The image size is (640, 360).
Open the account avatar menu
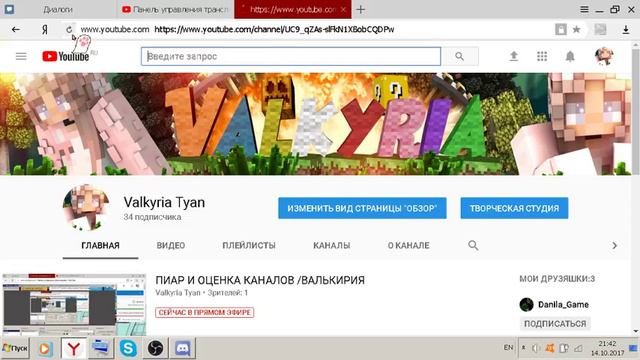[604, 56]
